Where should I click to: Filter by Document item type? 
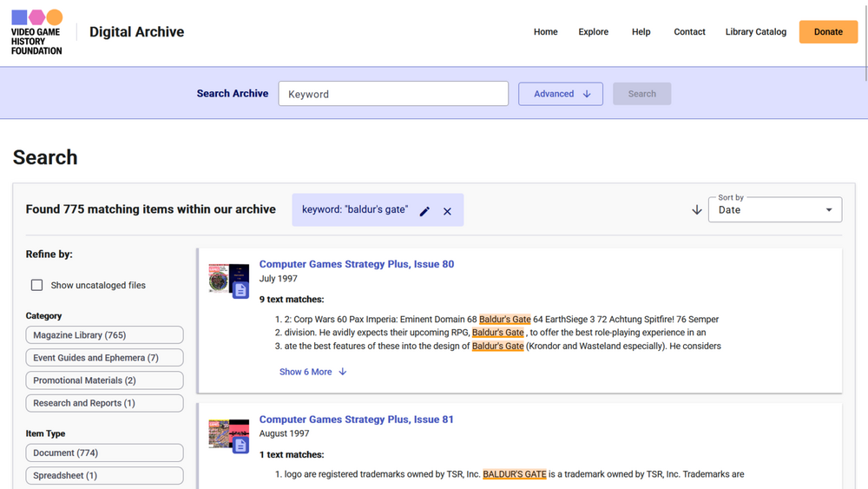[x=104, y=453]
